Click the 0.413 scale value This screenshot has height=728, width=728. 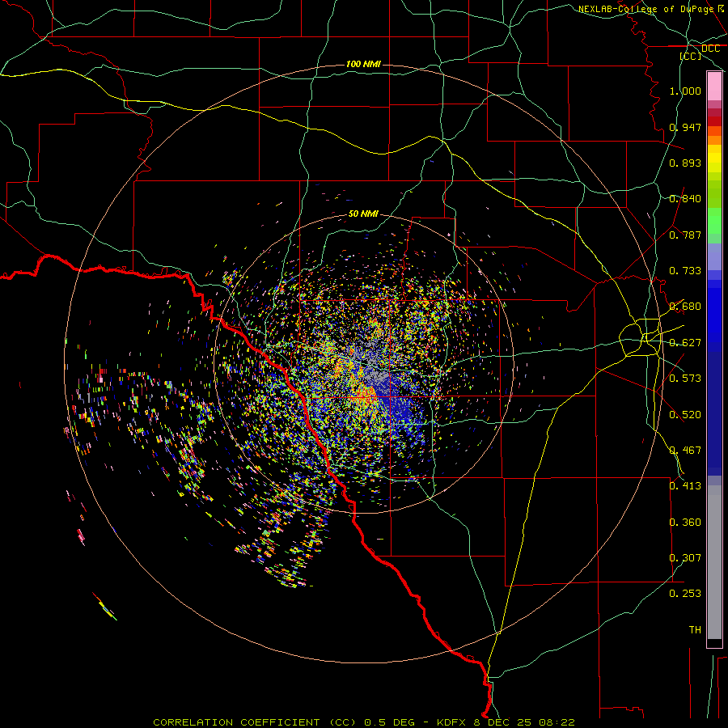685,486
